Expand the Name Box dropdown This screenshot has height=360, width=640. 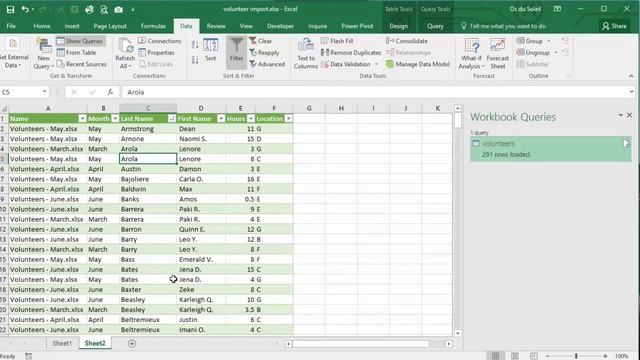click(x=44, y=92)
